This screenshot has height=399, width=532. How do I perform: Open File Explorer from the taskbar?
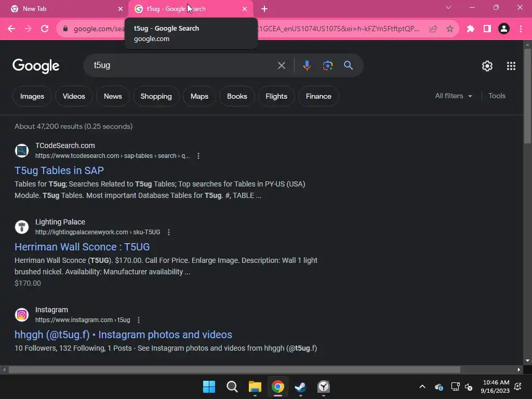click(255, 387)
